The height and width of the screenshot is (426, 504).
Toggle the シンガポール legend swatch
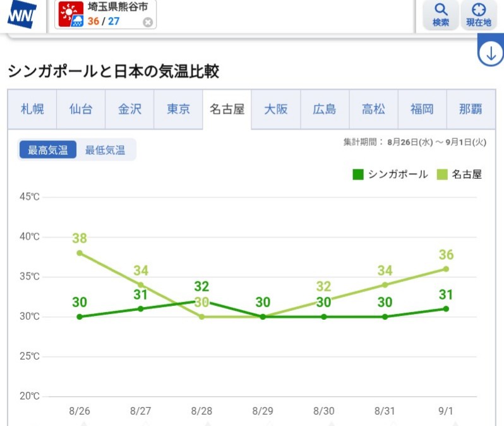358,174
